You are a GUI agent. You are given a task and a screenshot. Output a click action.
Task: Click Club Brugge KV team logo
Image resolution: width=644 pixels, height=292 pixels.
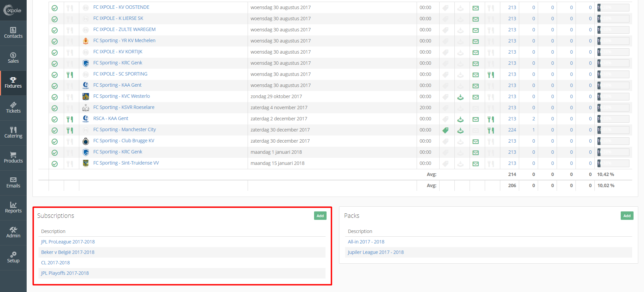(x=86, y=141)
